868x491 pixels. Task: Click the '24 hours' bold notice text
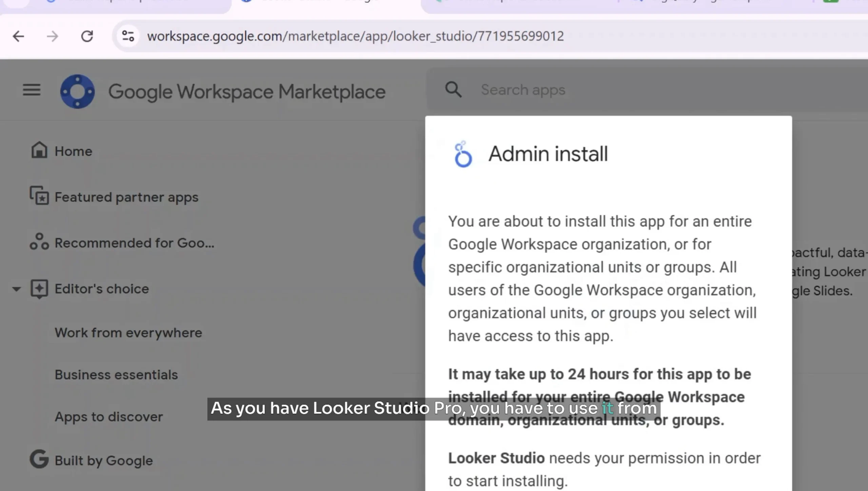coord(599,397)
